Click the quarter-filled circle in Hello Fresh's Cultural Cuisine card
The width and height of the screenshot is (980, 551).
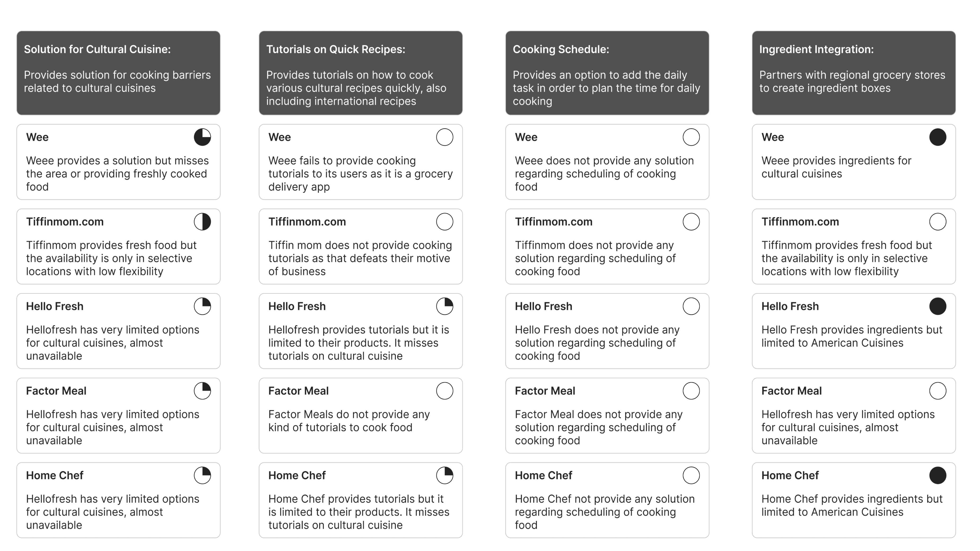pyautogui.click(x=202, y=306)
